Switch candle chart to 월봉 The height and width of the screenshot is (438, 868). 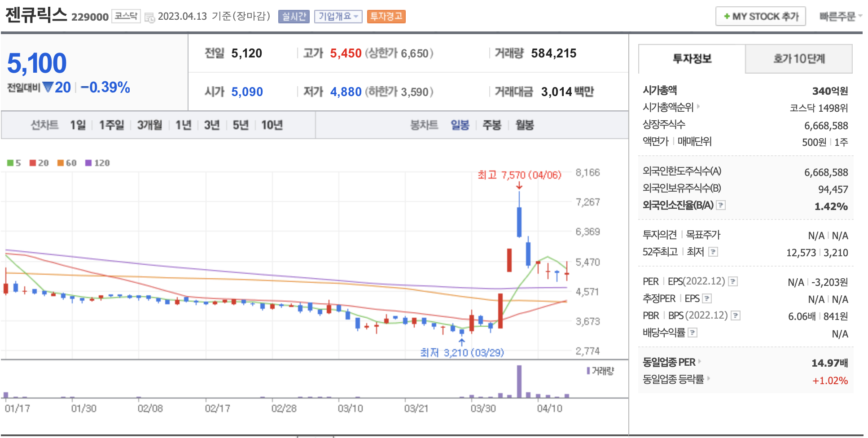524,125
